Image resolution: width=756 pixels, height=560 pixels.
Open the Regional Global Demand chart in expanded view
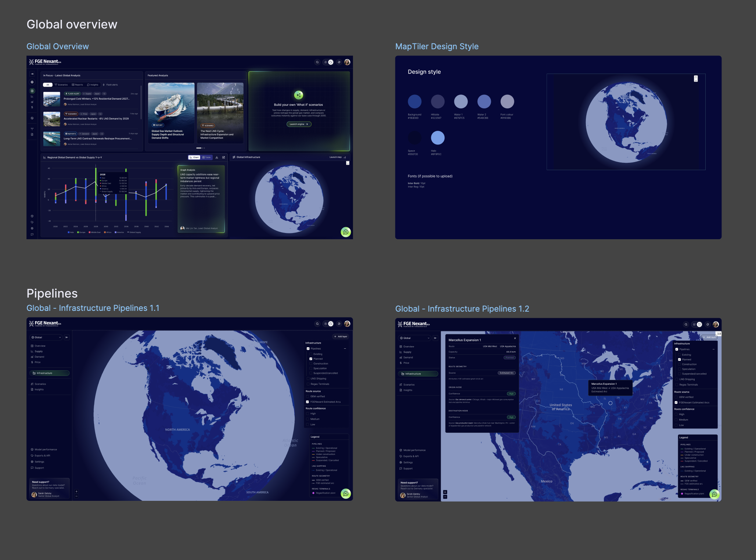point(223,157)
